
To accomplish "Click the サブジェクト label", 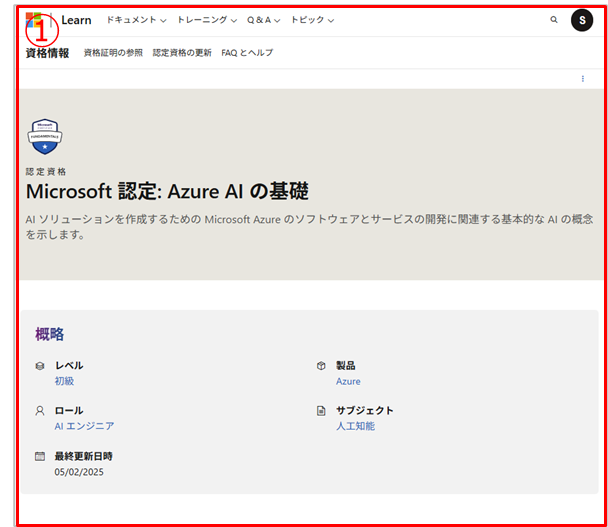I will coord(364,410).
